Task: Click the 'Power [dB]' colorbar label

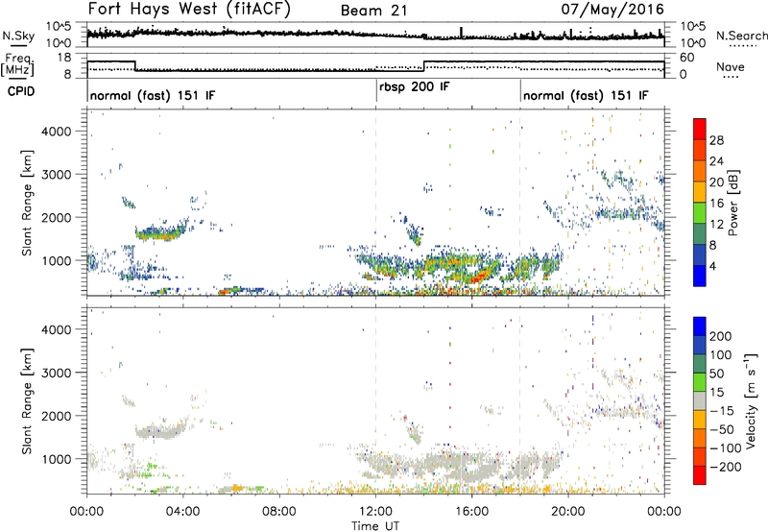Action: tap(733, 203)
